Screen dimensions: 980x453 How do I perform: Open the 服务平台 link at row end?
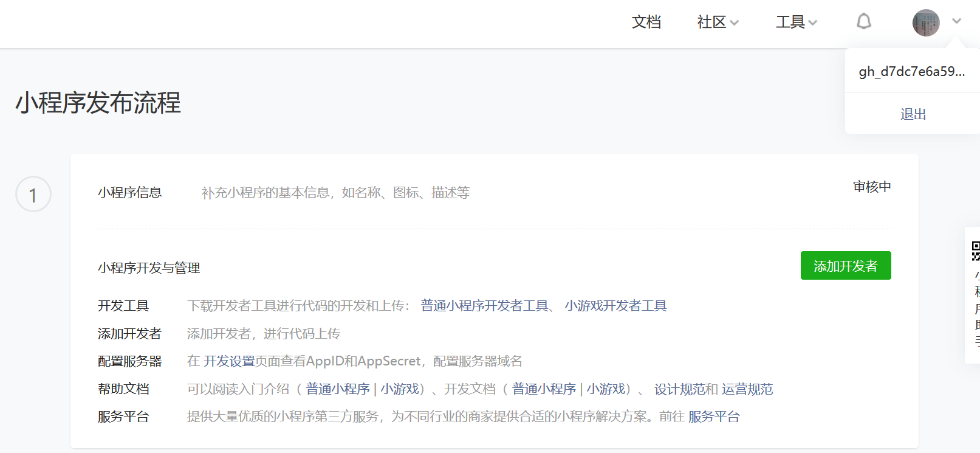point(714,417)
